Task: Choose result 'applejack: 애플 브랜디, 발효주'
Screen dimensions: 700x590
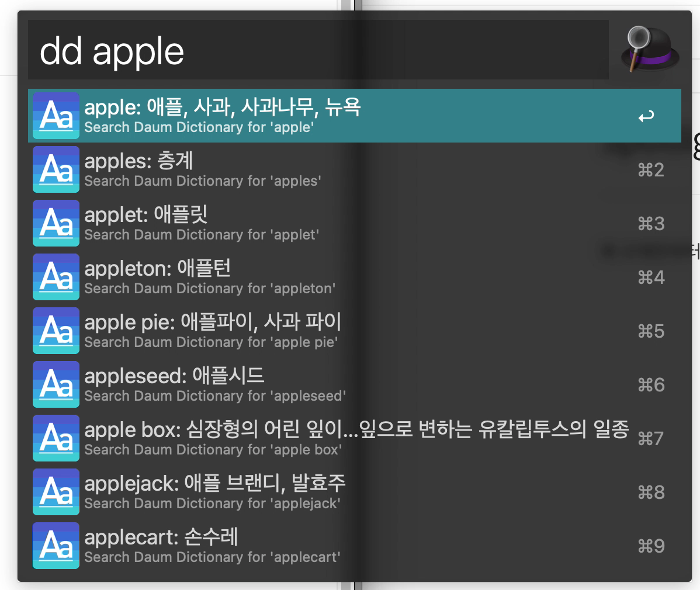Action: [355, 492]
